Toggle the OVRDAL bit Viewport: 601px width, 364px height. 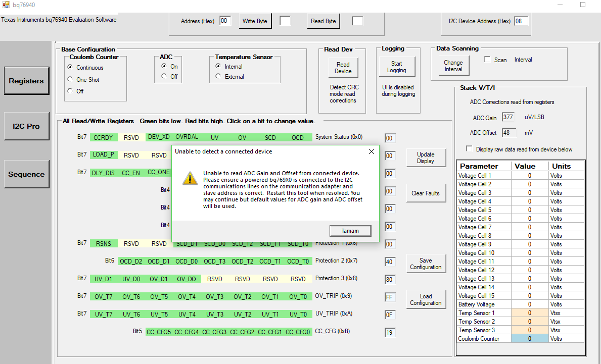[x=187, y=137]
